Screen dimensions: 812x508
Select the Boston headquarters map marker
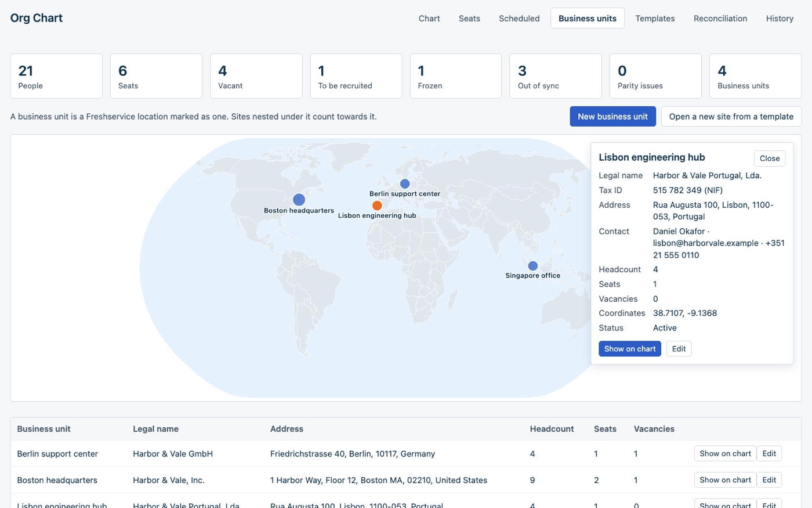[299, 200]
